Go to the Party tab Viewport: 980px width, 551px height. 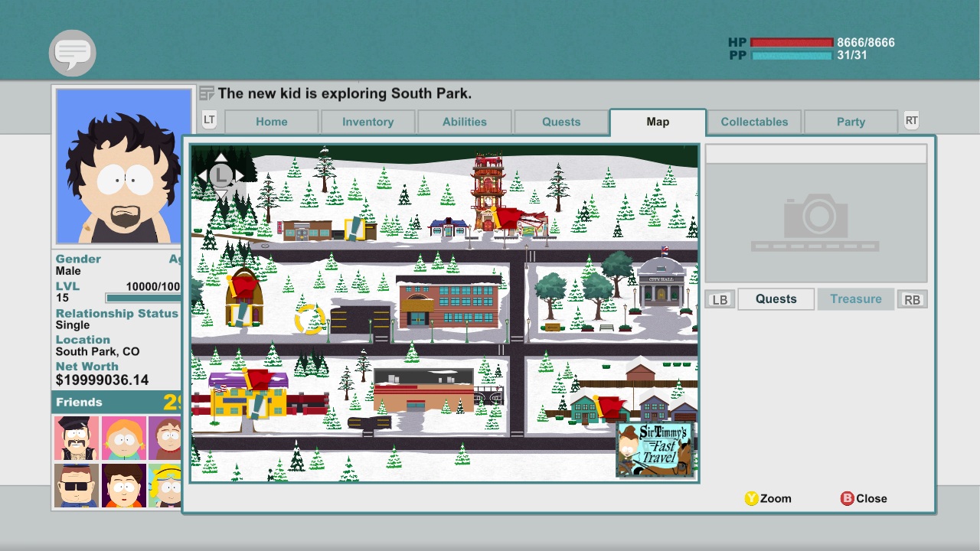pyautogui.click(x=850, y=122)
